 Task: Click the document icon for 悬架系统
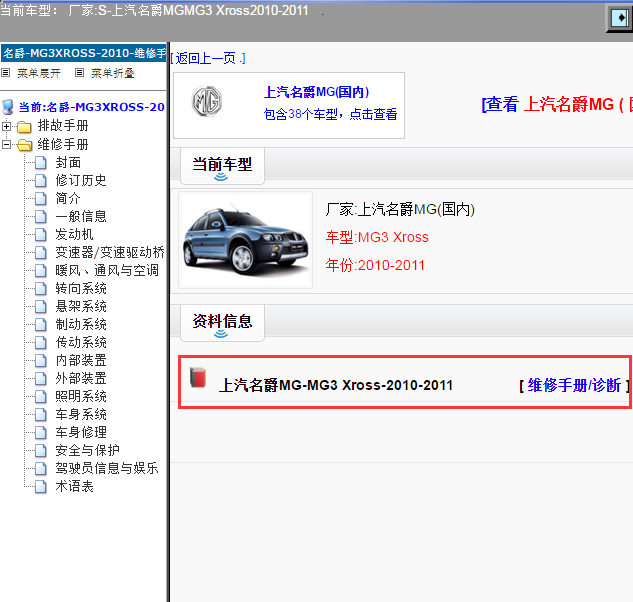40,306
